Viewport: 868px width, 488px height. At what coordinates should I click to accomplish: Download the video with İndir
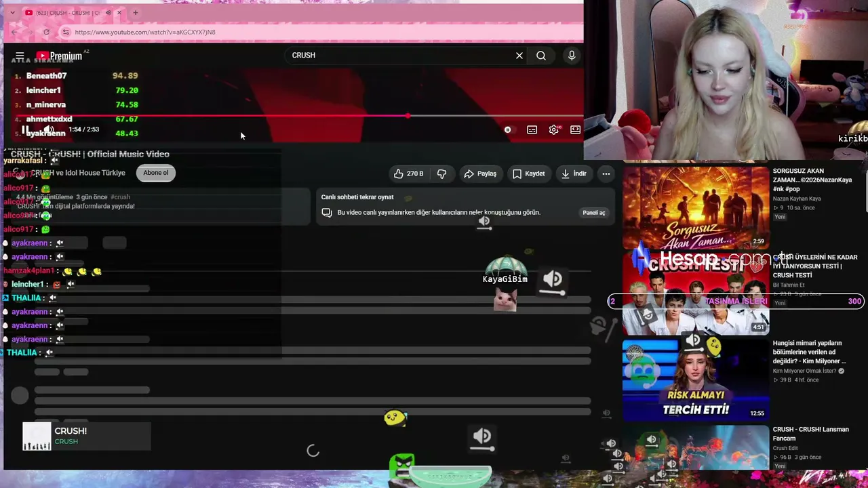(574, 174)
